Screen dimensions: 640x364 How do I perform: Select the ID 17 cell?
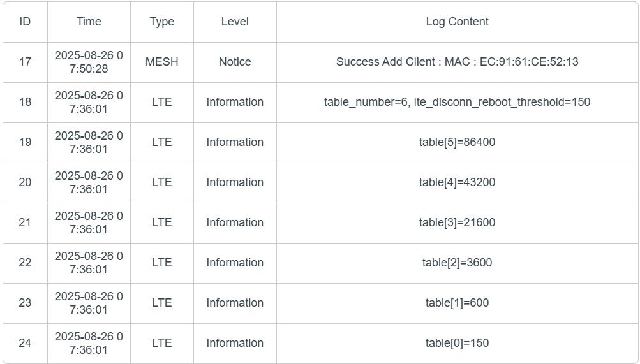25,62
